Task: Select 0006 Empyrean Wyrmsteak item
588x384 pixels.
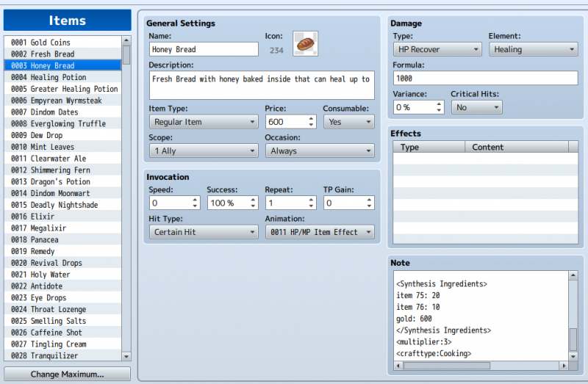Action: pos(62,101)
